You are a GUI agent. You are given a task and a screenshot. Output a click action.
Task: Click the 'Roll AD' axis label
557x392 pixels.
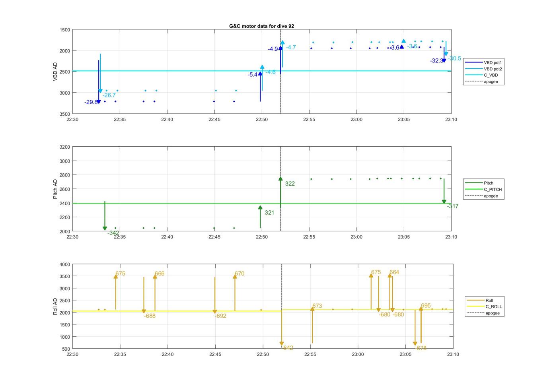[55, 306]
